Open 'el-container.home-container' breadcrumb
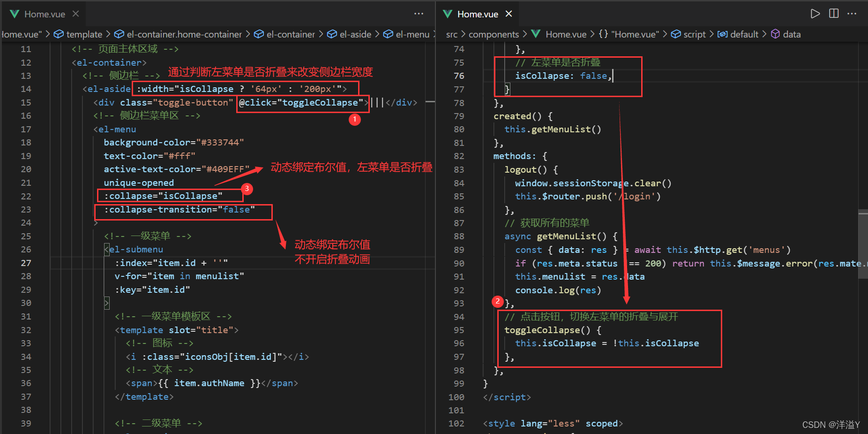This screenshot has width=868, height=434. pyautogui.click(x=184, y=34)
